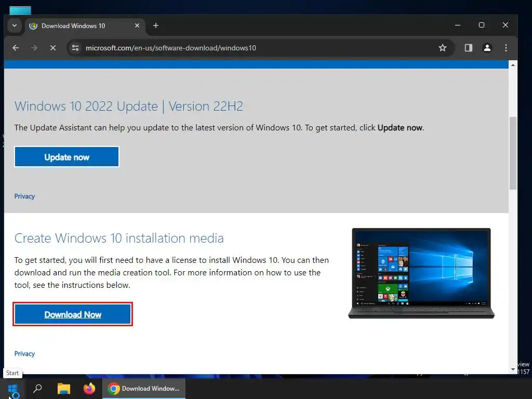Maximize the Chrome window
Screen dimensions: 532x399
coord(482,25)
